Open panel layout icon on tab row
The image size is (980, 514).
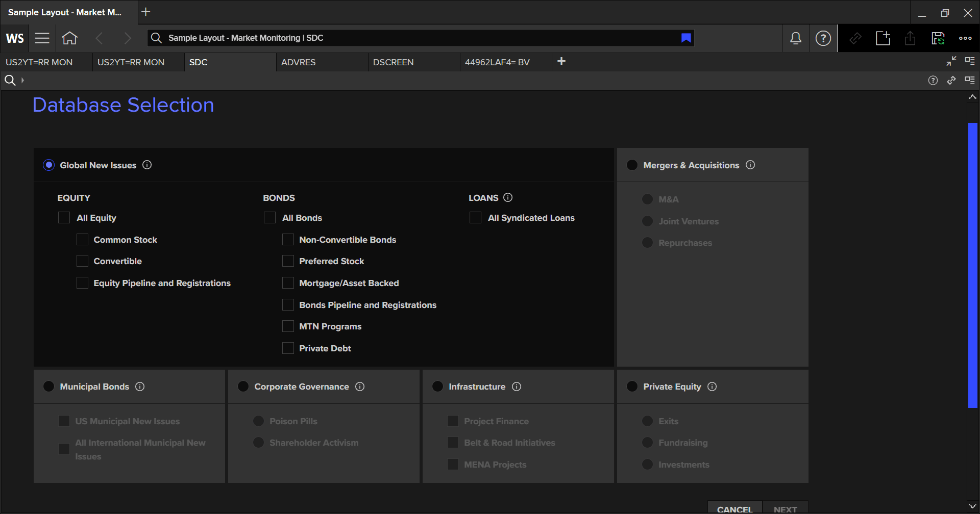tap(970, 61)
